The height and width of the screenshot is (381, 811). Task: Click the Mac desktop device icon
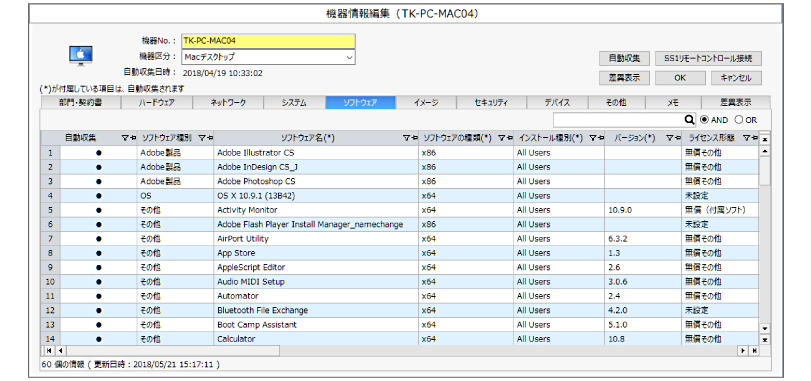coord(81,55)
